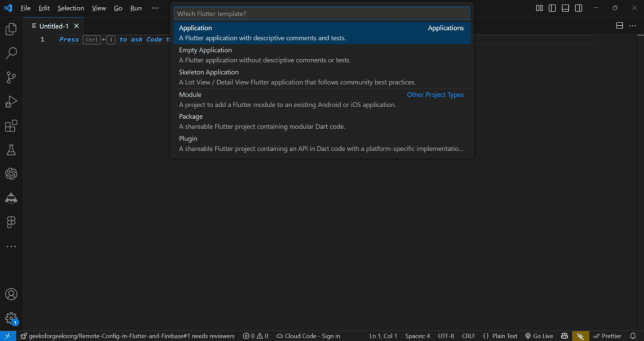The width and height of the screenshot is (644, 341).
Task: Open the Search view icon
Action: tap(11, 53)
